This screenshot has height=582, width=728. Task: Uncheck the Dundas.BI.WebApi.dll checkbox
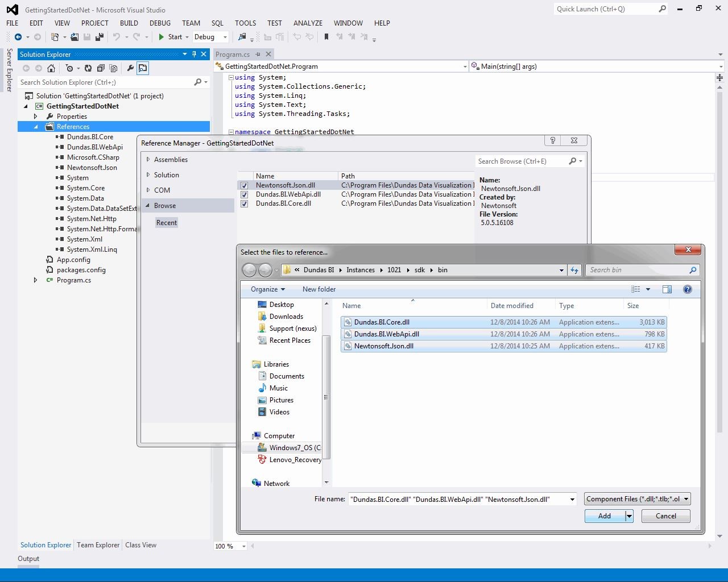coord(244,194)
